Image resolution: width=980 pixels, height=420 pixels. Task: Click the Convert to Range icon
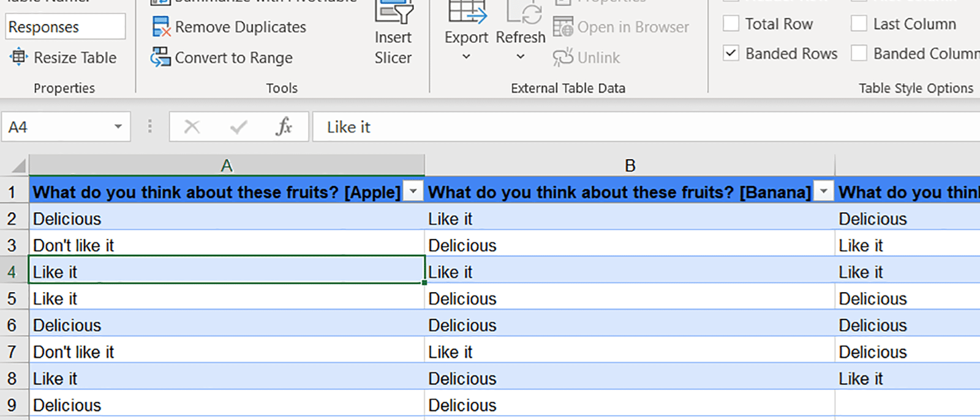160,58
